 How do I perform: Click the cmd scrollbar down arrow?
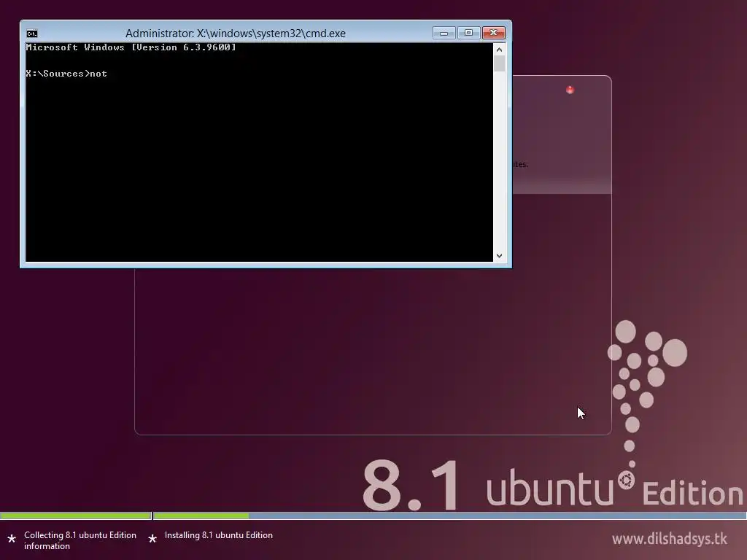click(x=499, y=256)
